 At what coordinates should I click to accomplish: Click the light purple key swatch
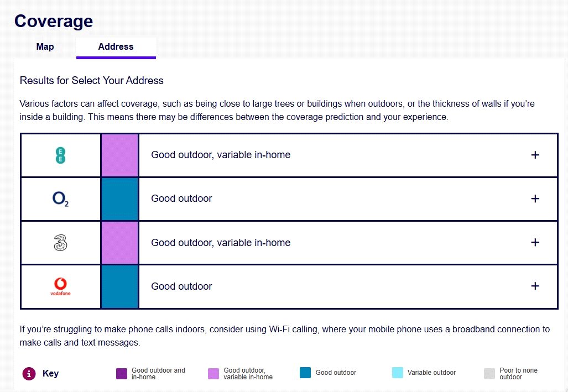(x=213, y=374)
